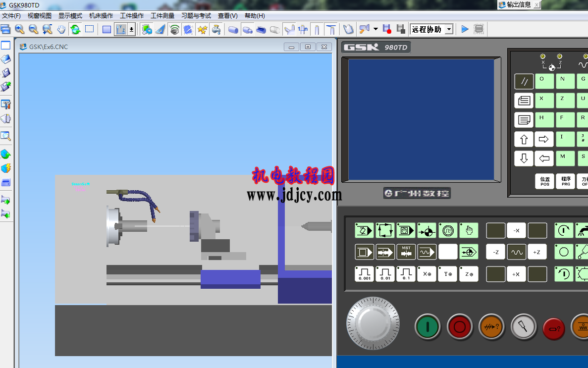Toggle machine zero return mode key
588x368 pixels.
427,230
